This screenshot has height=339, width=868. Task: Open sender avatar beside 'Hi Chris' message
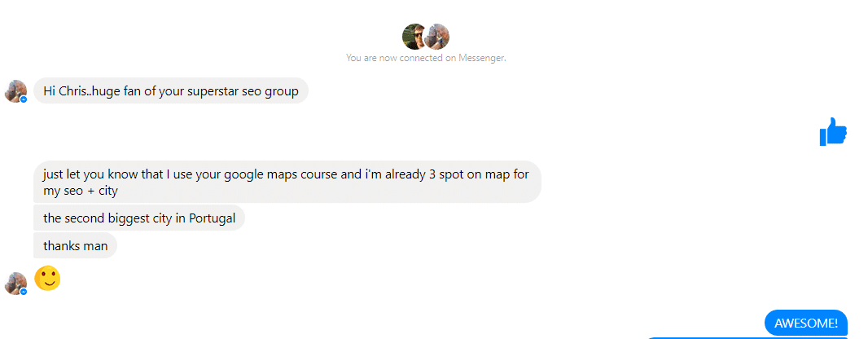point(16,91)
